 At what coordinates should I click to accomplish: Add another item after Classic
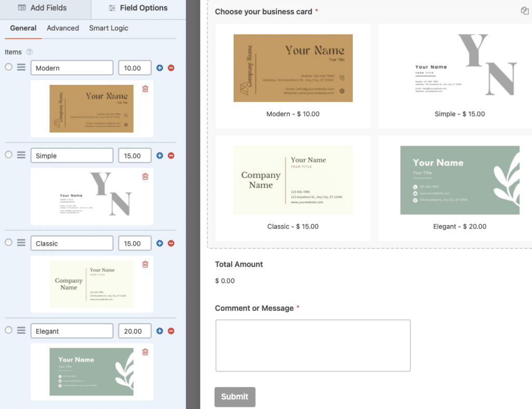click(x=159, y=243)
